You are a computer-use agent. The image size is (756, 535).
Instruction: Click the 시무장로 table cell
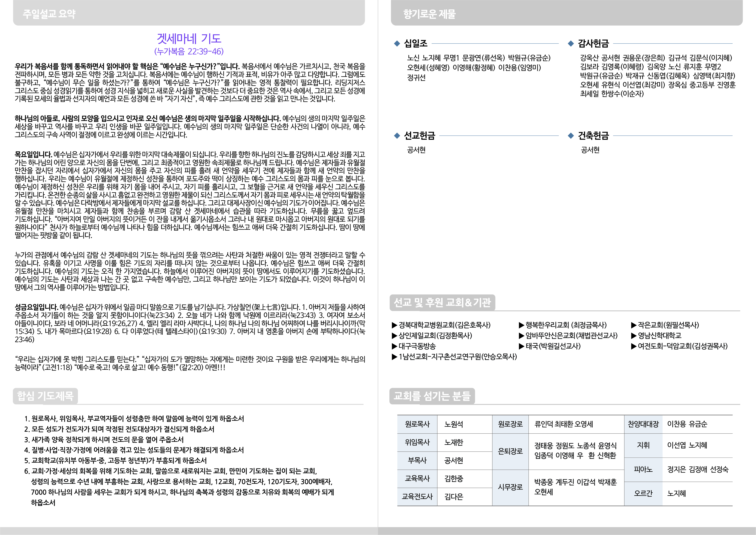(510, 488)
